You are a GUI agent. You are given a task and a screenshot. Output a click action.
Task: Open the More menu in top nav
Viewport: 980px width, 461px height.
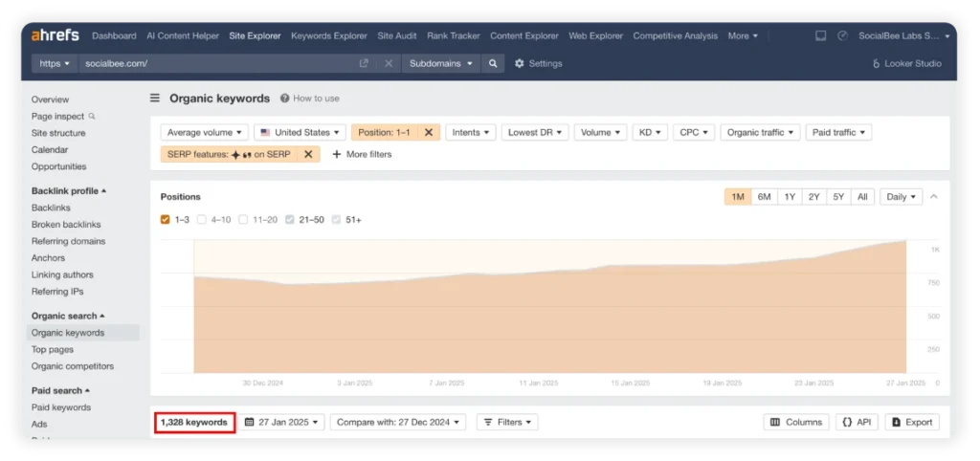743,35
